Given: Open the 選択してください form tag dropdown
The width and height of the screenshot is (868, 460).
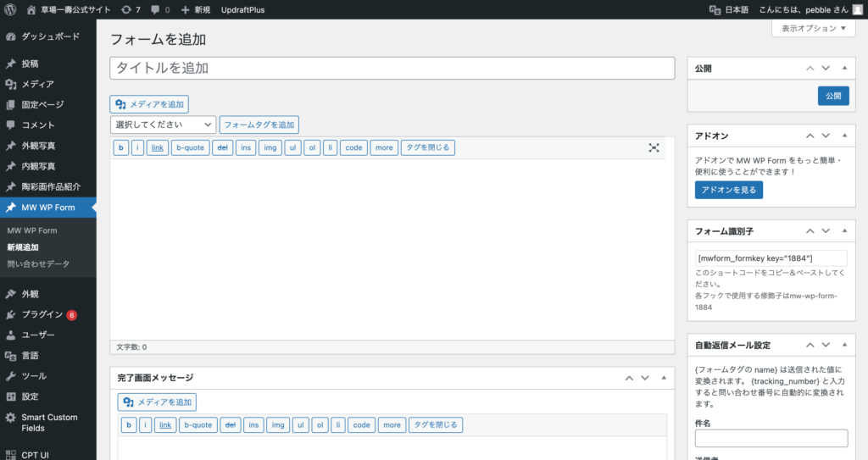Looking at the screenshot, I should click(x=163, y=125).
